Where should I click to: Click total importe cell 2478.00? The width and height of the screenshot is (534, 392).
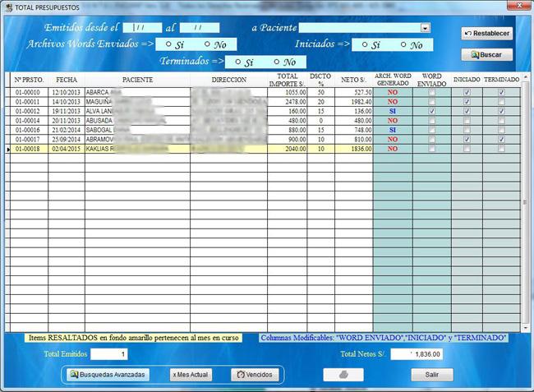287,102
